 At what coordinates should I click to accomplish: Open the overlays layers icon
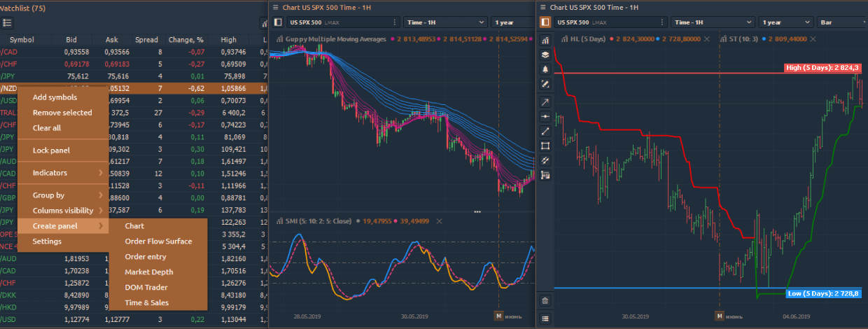[x=545, y=55]
